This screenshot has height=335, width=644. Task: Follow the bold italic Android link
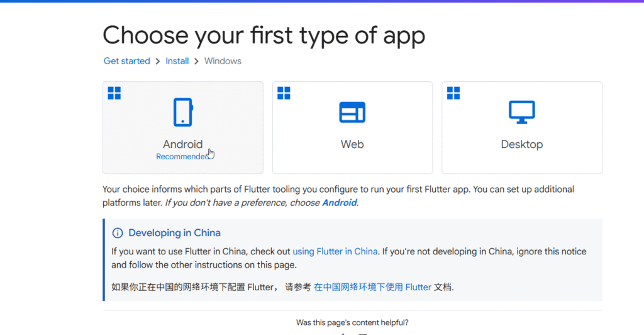pos(339,203)
